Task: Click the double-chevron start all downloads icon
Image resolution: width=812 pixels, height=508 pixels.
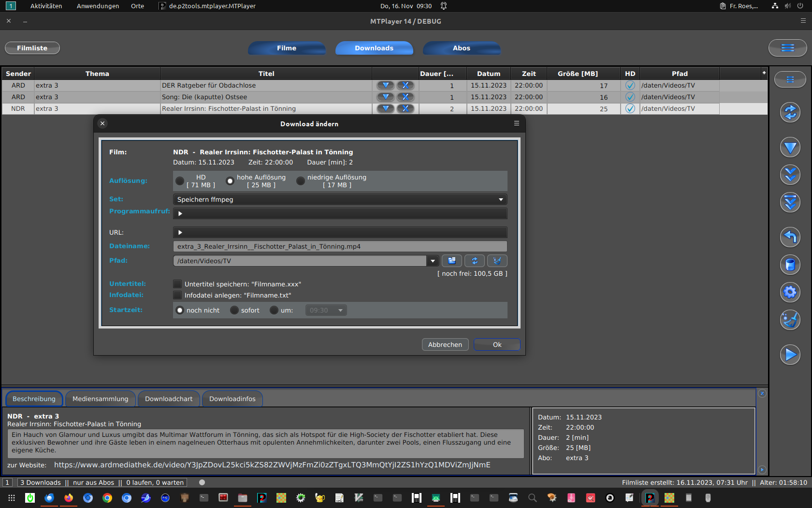Action: tap(790, 175)
